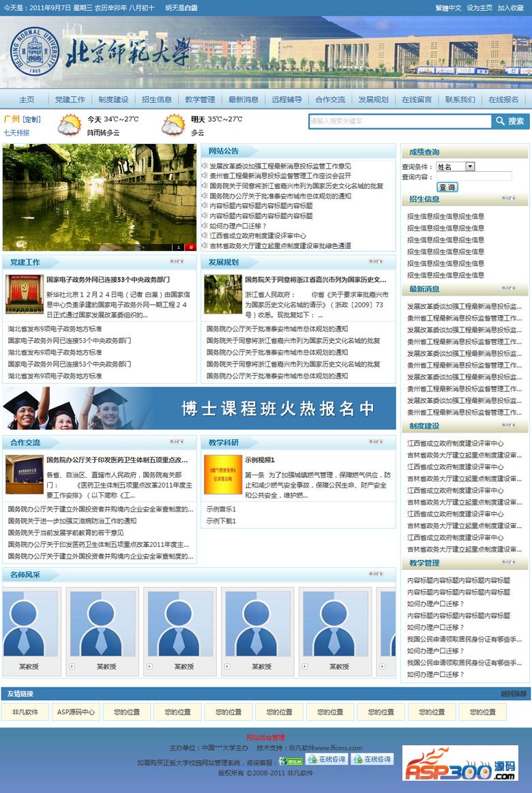Screen dimensions: 532x793
Task: Switch to 繁體中文 version
Action: [448, 8]
